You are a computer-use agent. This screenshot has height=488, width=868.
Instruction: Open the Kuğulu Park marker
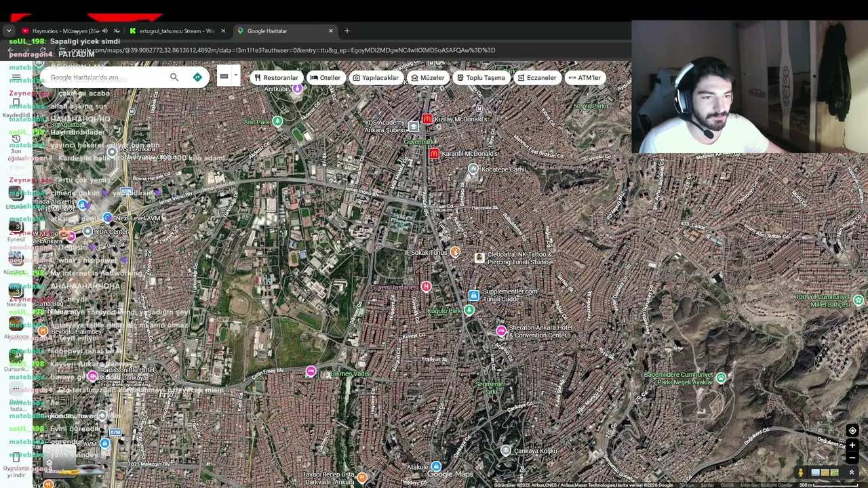click(x=469, y=310)
